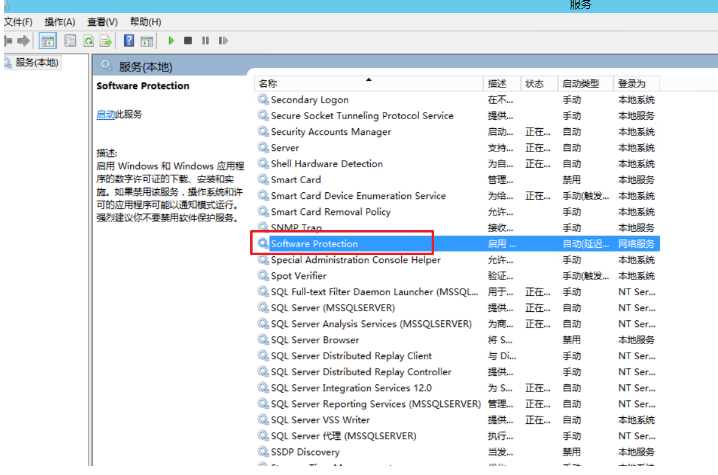
Task: Restart service with the restart icon
Action: (x=222, y=41)
